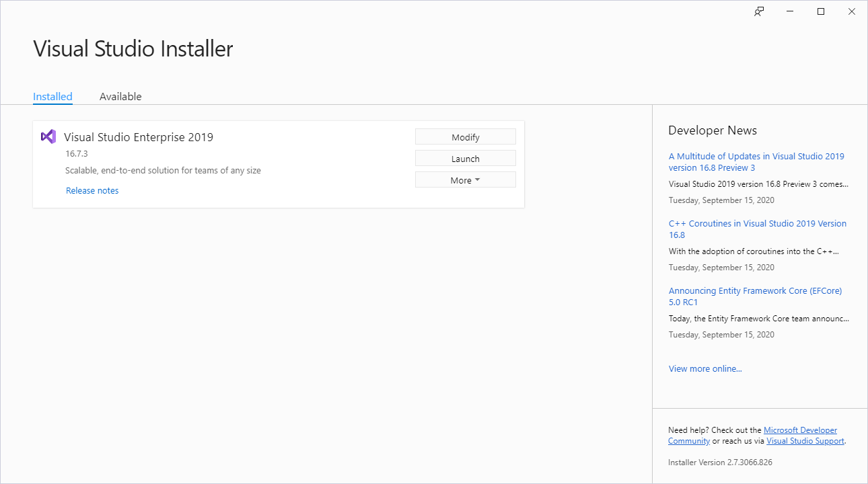Launch Visual Studio Enterprise 2019

466,158
